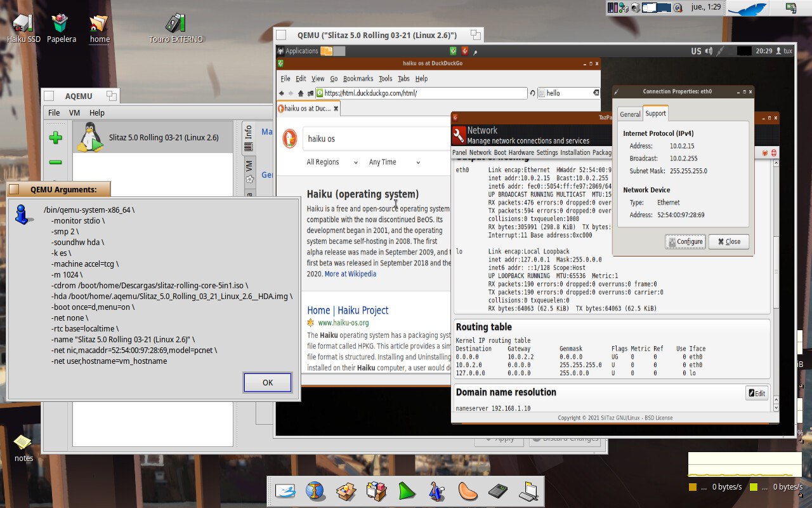Screen dimensions: 812x508
Task: Click the home icon in guest browser toolbar
Action: [301, 93]
